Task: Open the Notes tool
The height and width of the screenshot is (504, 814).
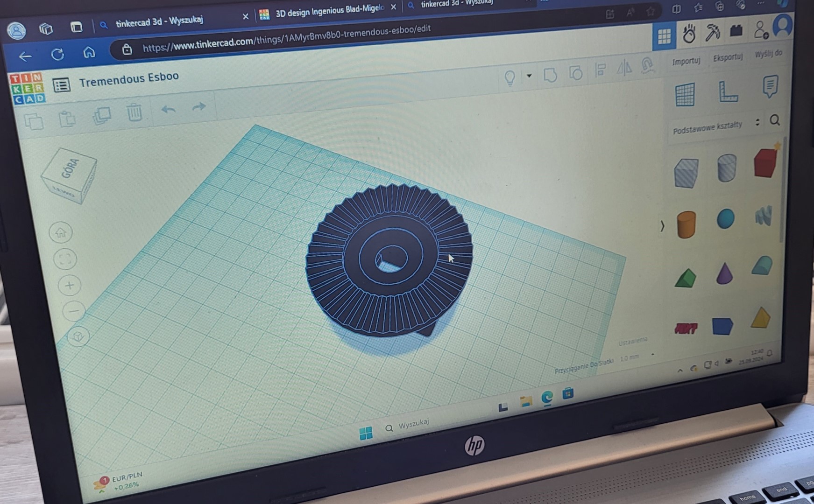Action: (770, 86)
